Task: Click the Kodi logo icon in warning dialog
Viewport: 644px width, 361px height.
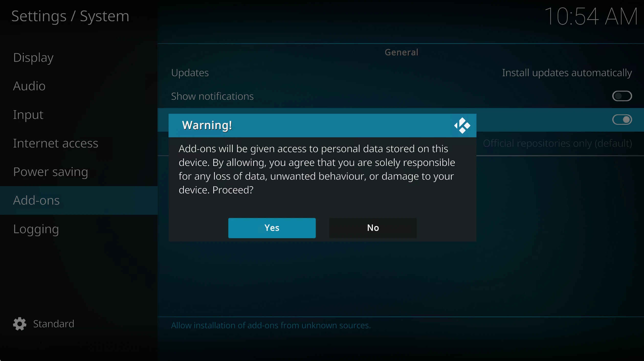Action: [462, 125]
